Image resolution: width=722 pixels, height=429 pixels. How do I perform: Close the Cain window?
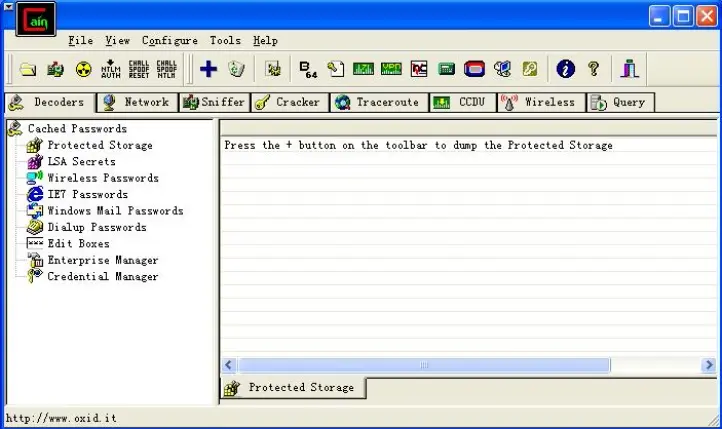pos(707,16)
